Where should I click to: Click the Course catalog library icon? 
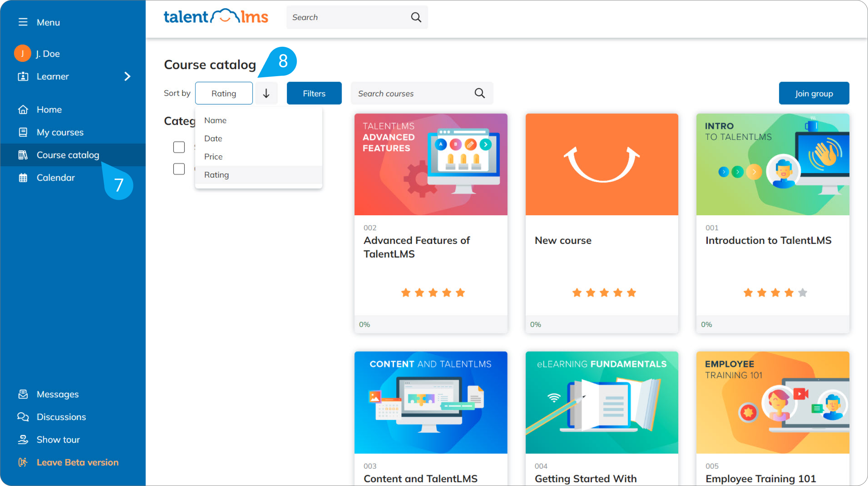(23, 155)
